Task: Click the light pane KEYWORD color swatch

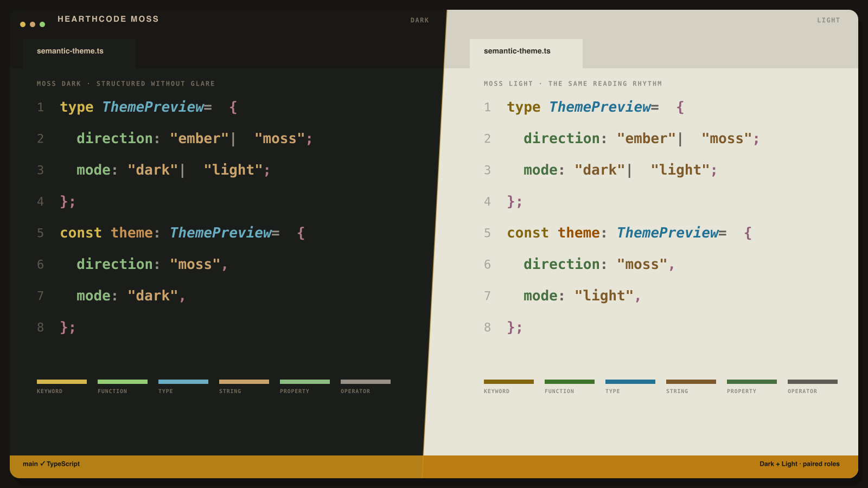Action: point(509,382)
